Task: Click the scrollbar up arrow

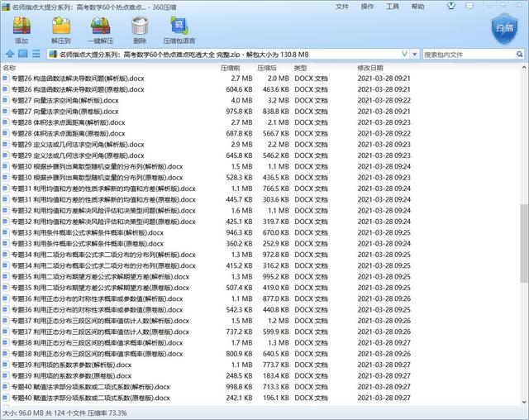Action: click(524, 68)
